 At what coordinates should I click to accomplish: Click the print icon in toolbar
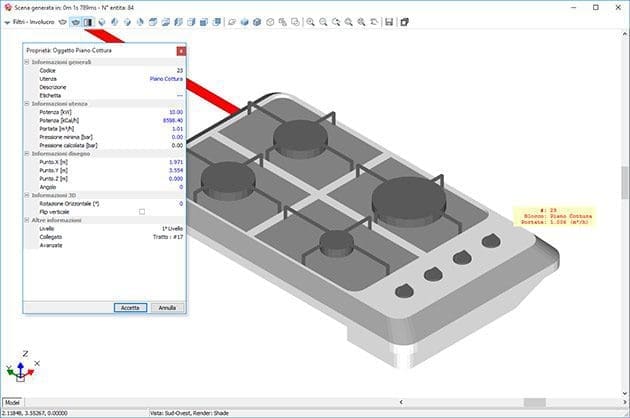click(x=403, y=21)
